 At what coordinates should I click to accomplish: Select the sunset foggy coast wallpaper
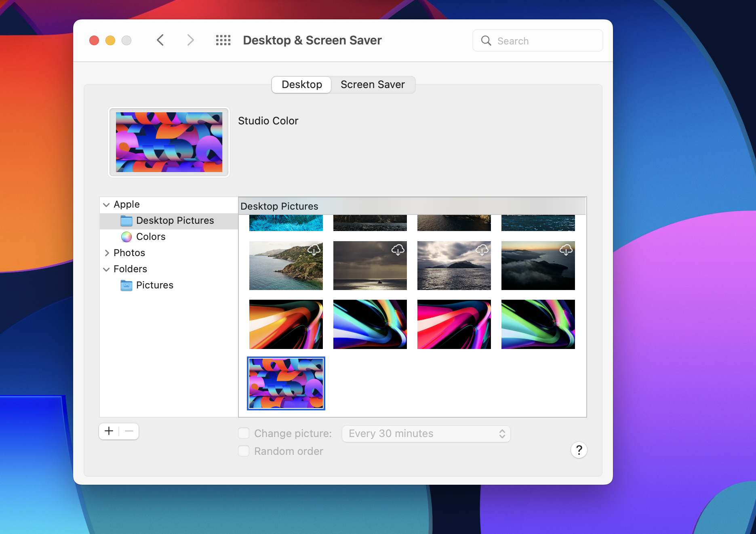pyautogui.click(x=538, y=265)
